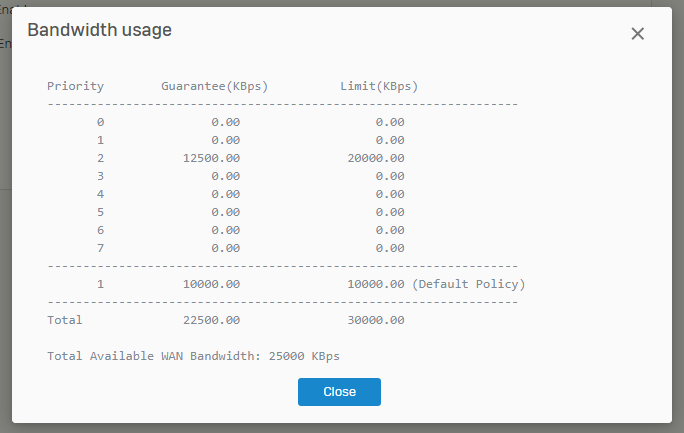Click the Limit(KBps) column header

point(379,86)
